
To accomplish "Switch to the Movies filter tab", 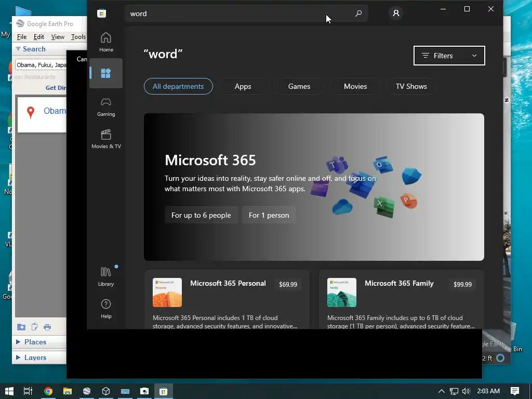I will click(355, 87).
